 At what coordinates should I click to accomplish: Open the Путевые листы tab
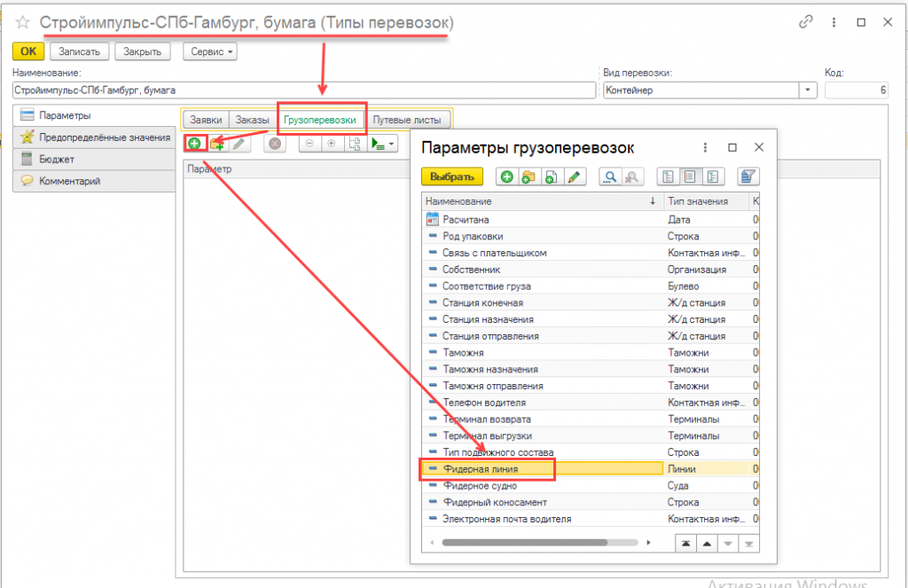[407, 120]
